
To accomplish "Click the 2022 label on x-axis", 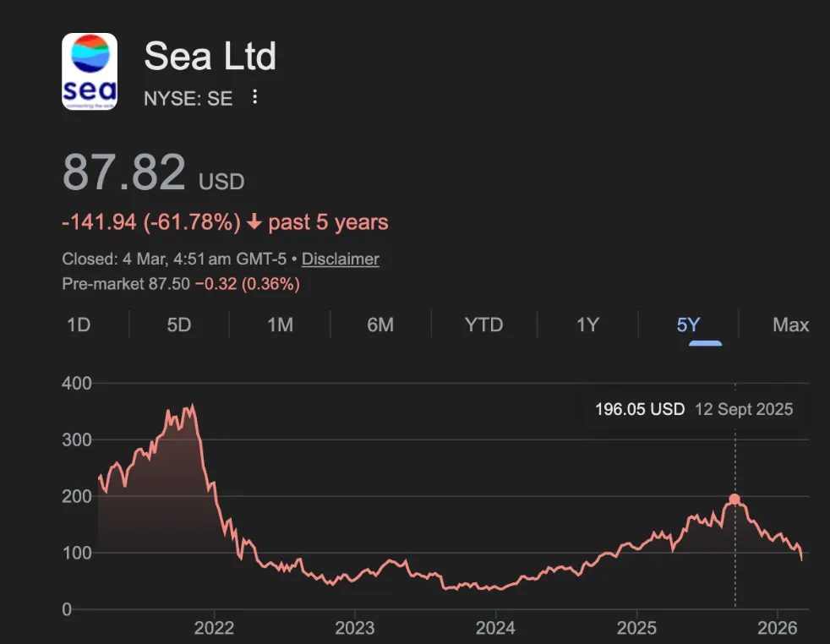I will tap(214, 628).
